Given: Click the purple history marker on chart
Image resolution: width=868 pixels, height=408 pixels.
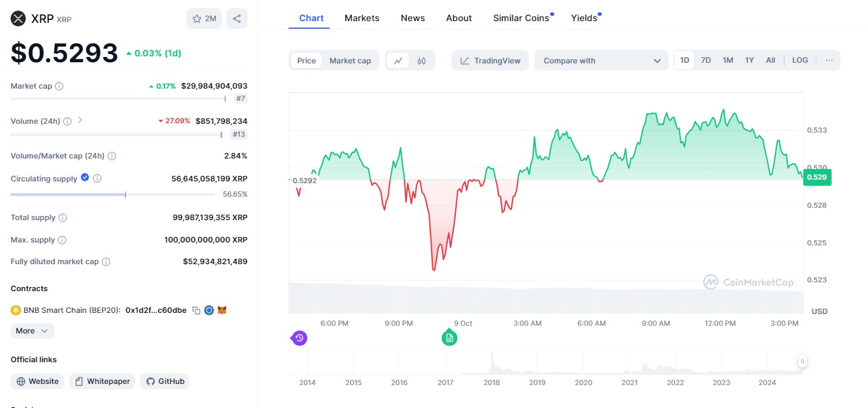Looking at the screenshot, I should [299, 338].
